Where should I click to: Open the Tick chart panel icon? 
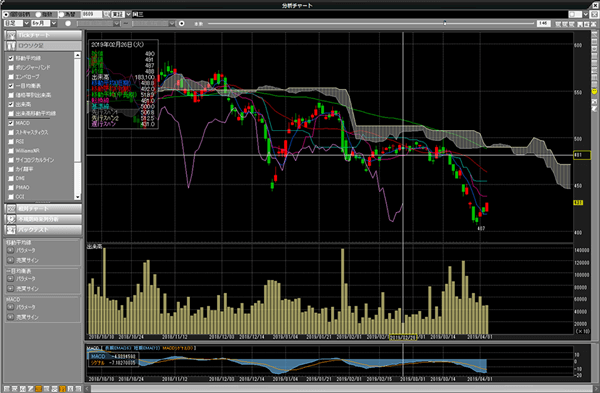[11, 36]
